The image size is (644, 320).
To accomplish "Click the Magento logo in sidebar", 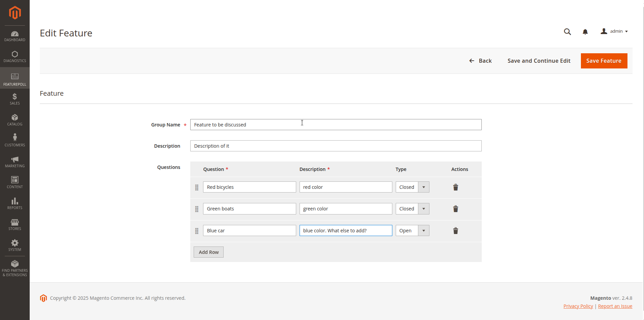I will point(15,13).
